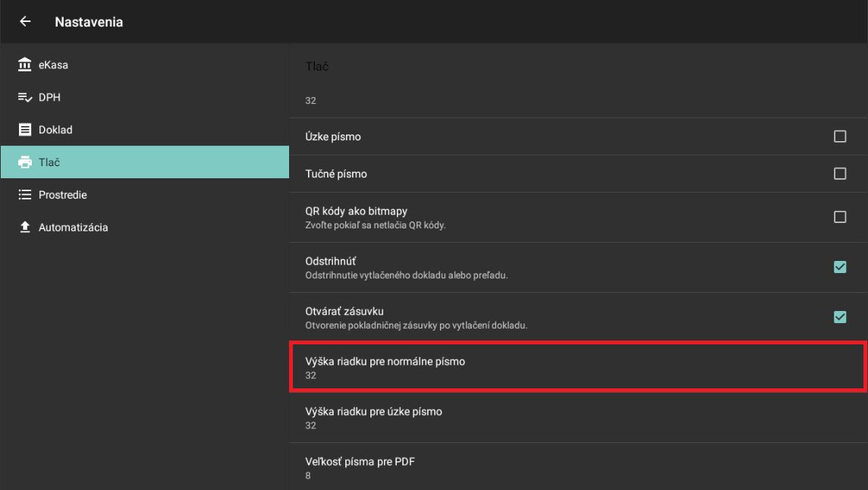Click the Tlač printer icon

pyautogui.click(x=25, y=162)
